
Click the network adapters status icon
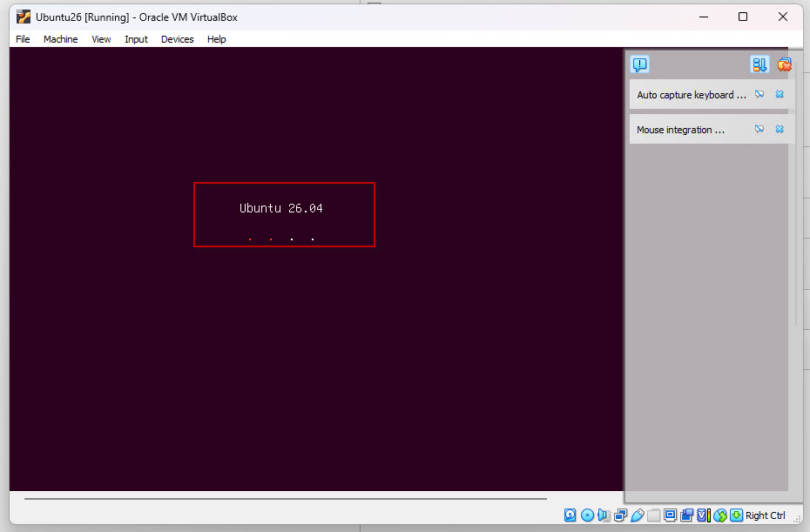coord(620,515)
